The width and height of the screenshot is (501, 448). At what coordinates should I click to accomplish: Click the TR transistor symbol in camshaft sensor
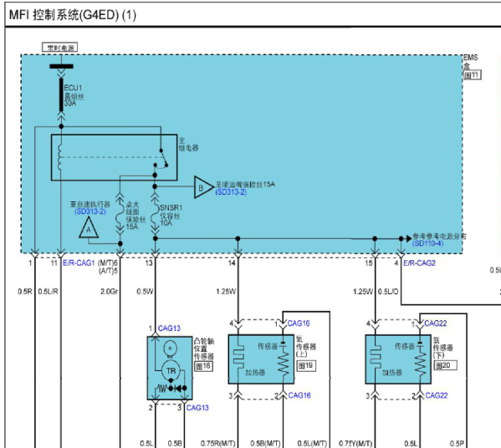point(171,371)
